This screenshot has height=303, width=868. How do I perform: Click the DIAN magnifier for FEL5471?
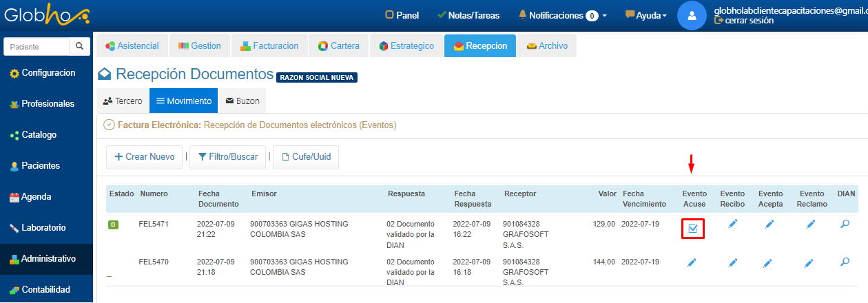pyautogui.click(x=845, y=224)
